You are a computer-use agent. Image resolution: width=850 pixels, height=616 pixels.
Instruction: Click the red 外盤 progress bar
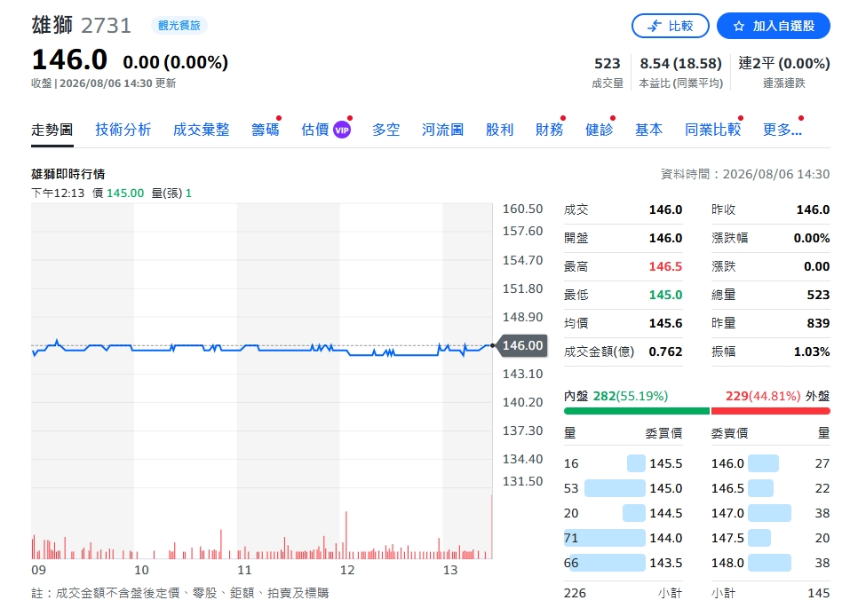pos(770,411)
